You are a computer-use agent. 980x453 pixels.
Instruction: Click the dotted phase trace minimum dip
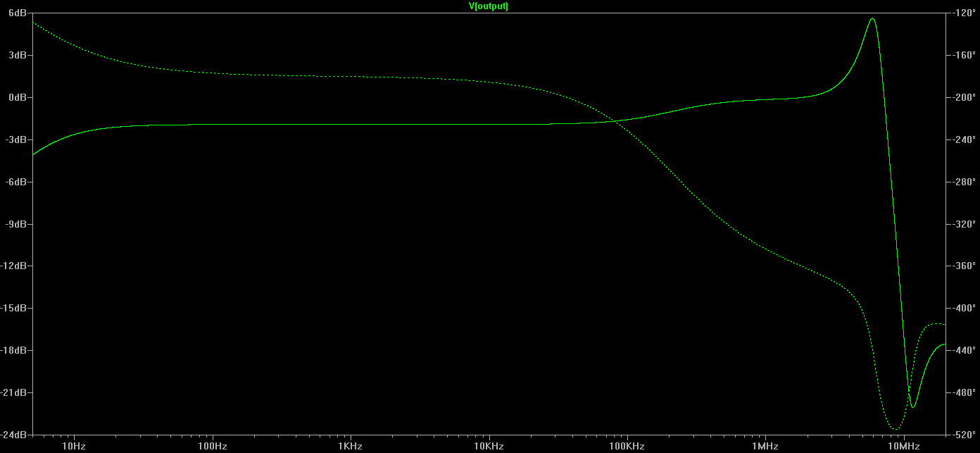point(895,428)
